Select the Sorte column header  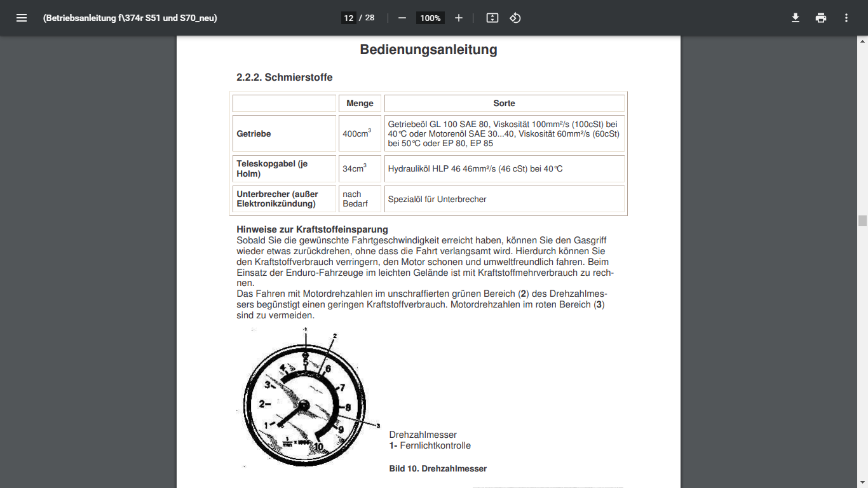(504, 103)
